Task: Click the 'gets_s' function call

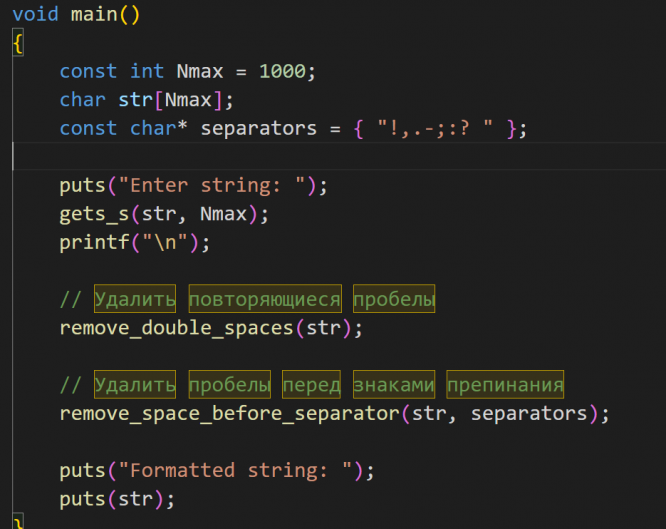Action: [94, 214]
